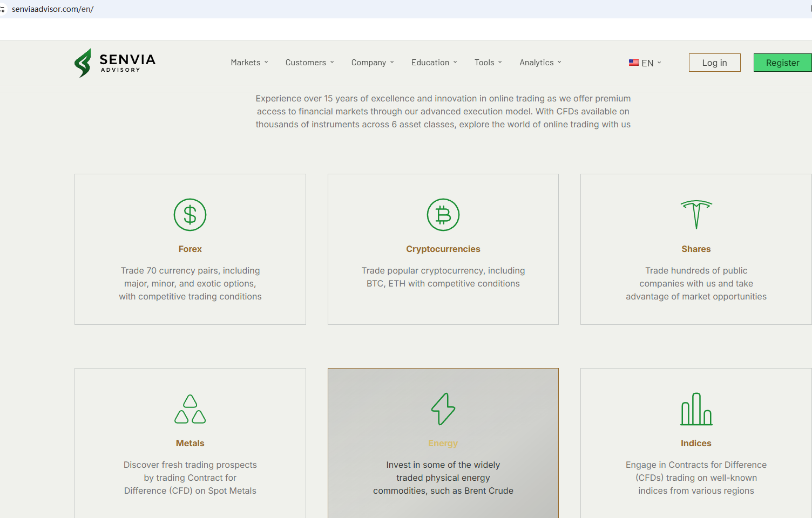Open the Education menu
The width and height of the screenshot is (812, 518).
(434, 63)
